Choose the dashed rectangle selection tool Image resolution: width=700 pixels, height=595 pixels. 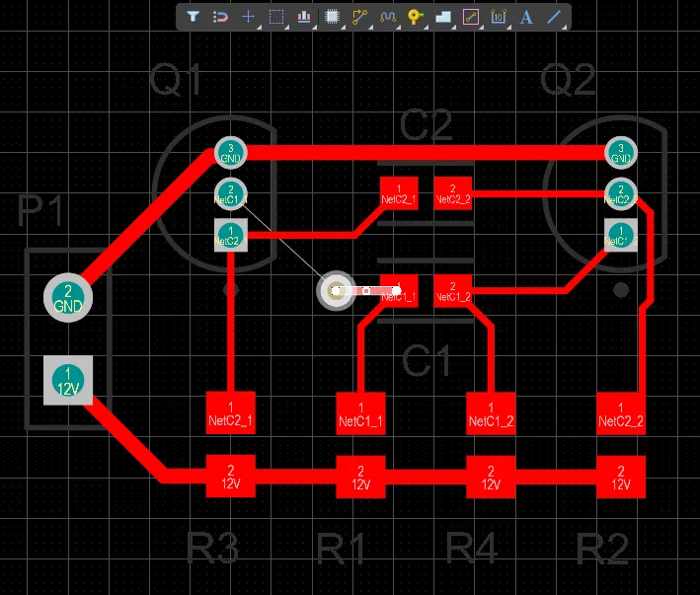point(276,17)
